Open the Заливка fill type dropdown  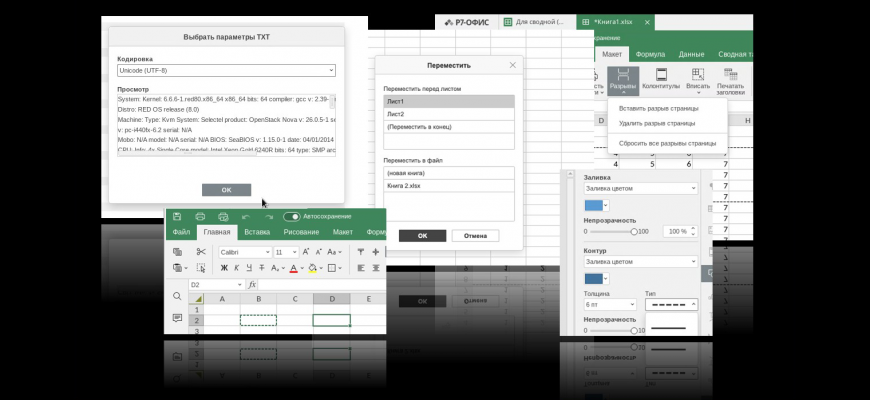(641, 189)
